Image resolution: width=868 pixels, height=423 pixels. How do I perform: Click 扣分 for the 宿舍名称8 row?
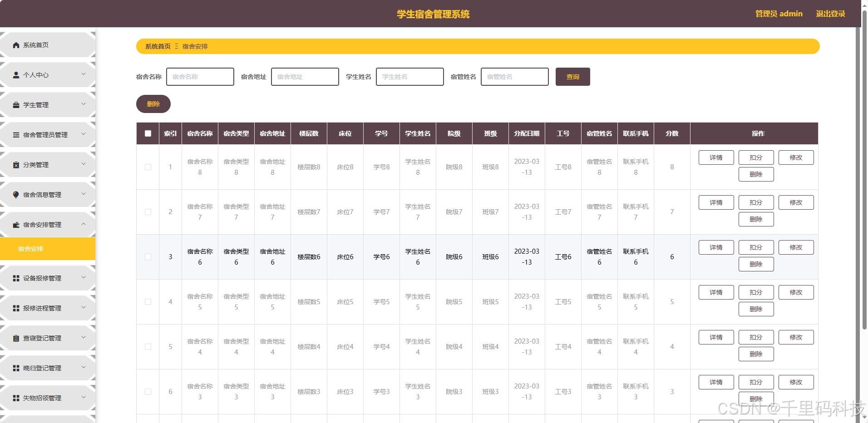[756, 157]
